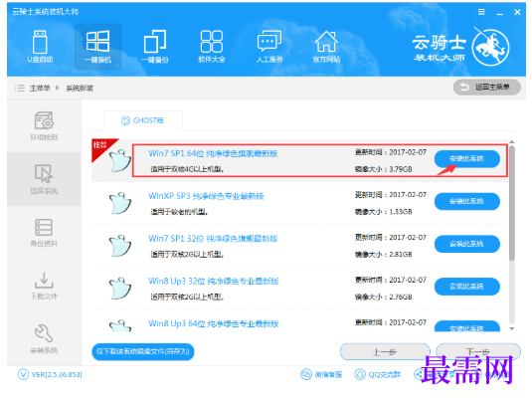Open the U盘启动 tool
The width and height of the screenshot is (532, 401).
click(x=40, y=47)
